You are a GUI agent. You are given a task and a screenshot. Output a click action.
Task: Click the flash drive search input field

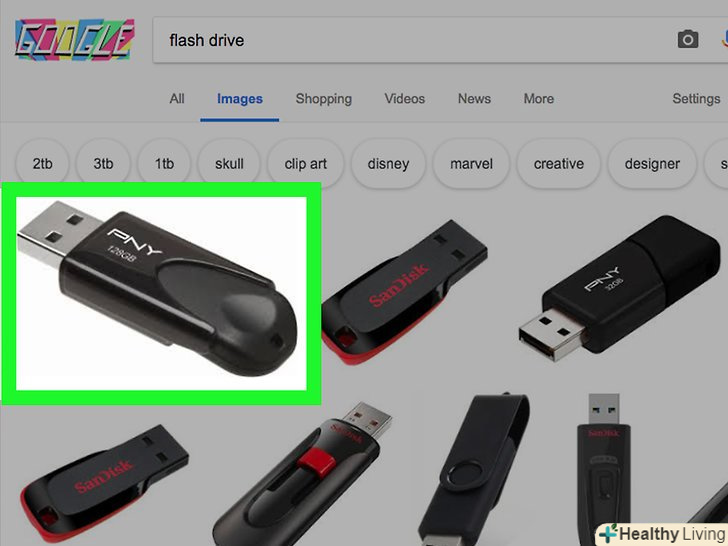pos(413,40)
